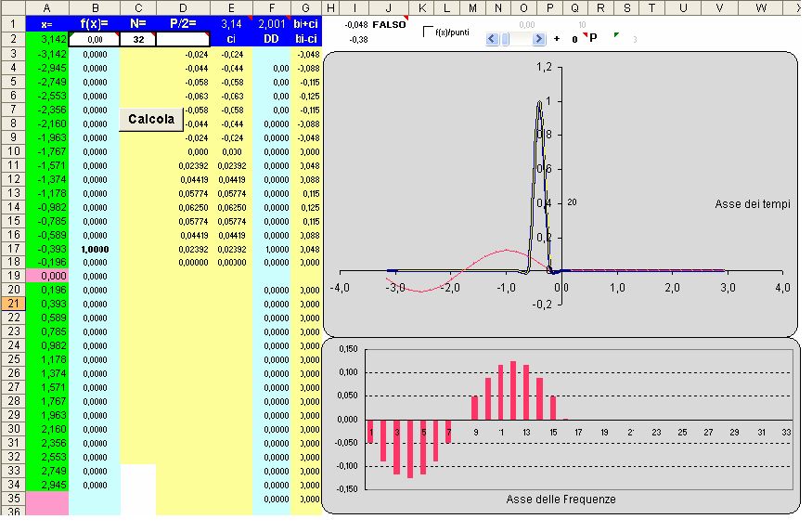This screenshot has width=812, height=532.
Task: Select the f(x) input cell showing 0,00
Action: 93,40
